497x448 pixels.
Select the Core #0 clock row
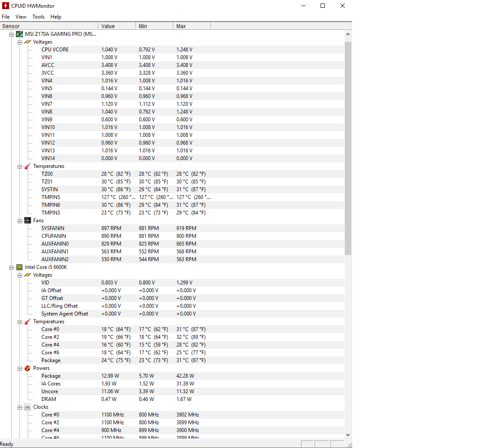[x=192, y=414]
